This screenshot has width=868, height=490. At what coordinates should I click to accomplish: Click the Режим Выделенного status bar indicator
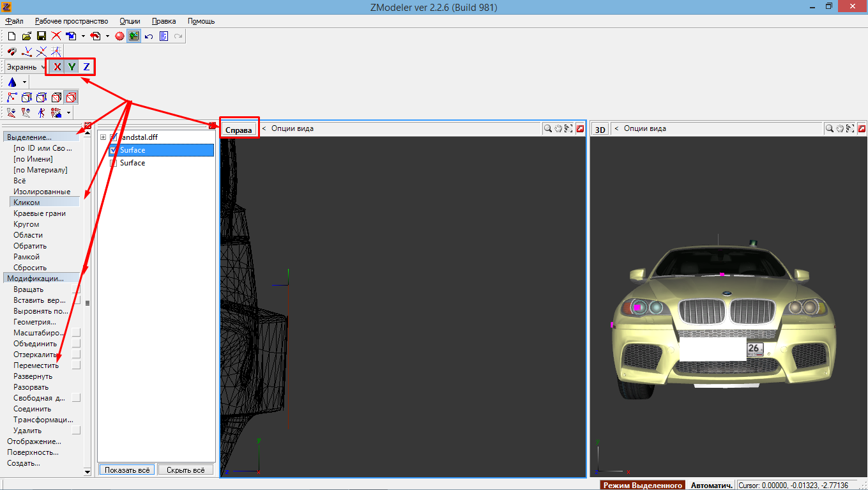click(643, 486)
